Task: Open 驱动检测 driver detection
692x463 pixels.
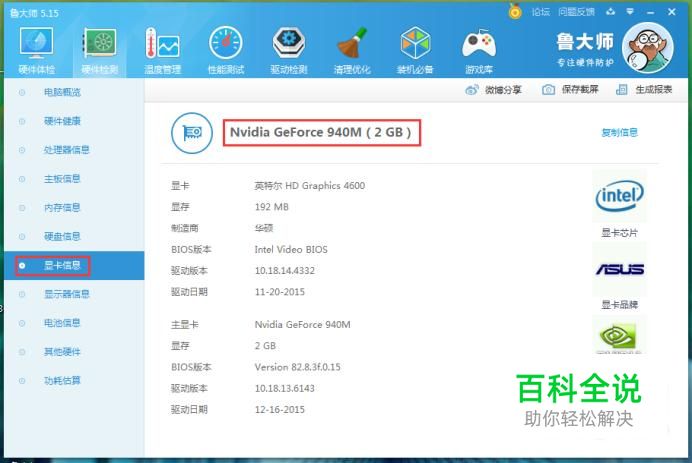Action: pyautogui.click(x=289, y=50)
